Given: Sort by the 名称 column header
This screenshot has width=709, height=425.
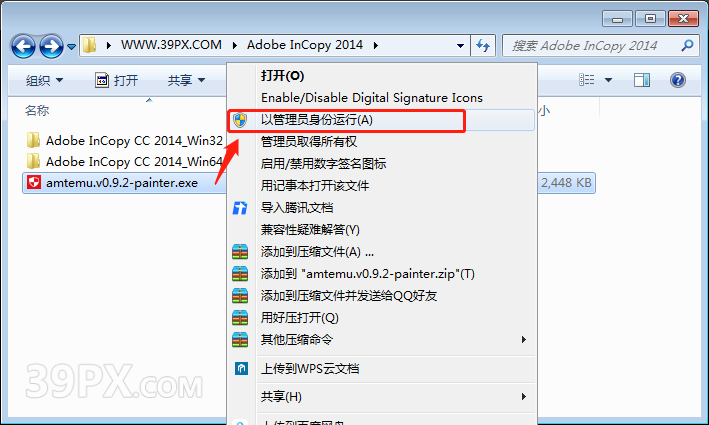Looking at the screenshot, I should coord(37,111).
